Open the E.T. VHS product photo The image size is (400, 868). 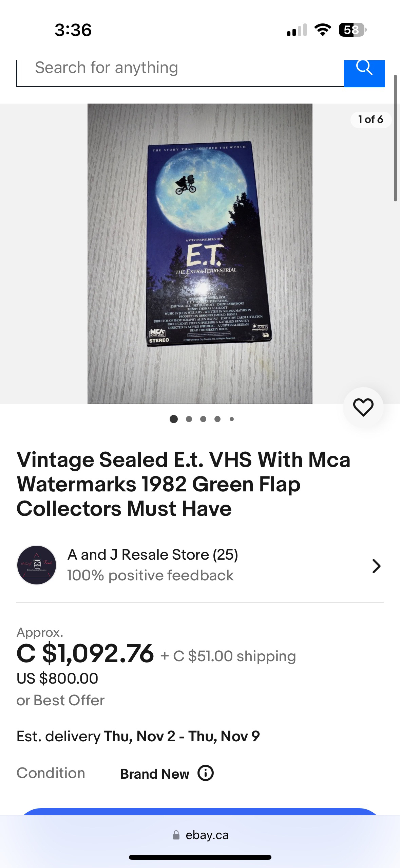pos(200,253)
